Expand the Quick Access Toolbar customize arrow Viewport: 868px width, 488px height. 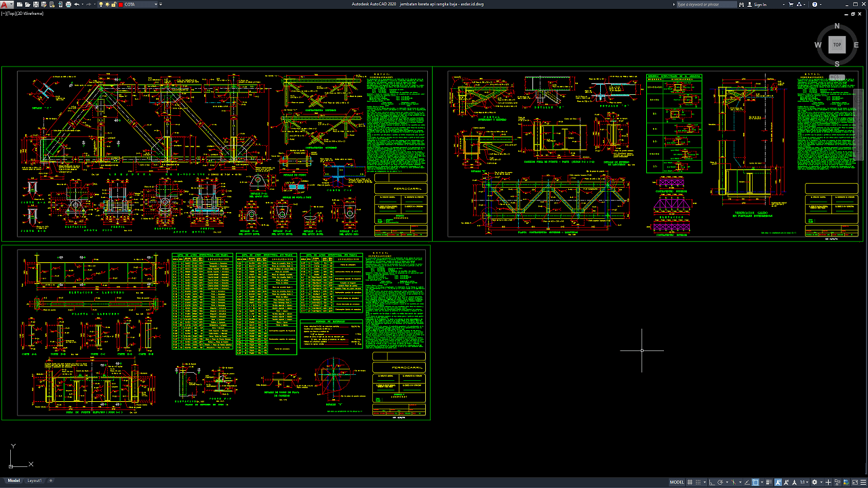(161, 4)
